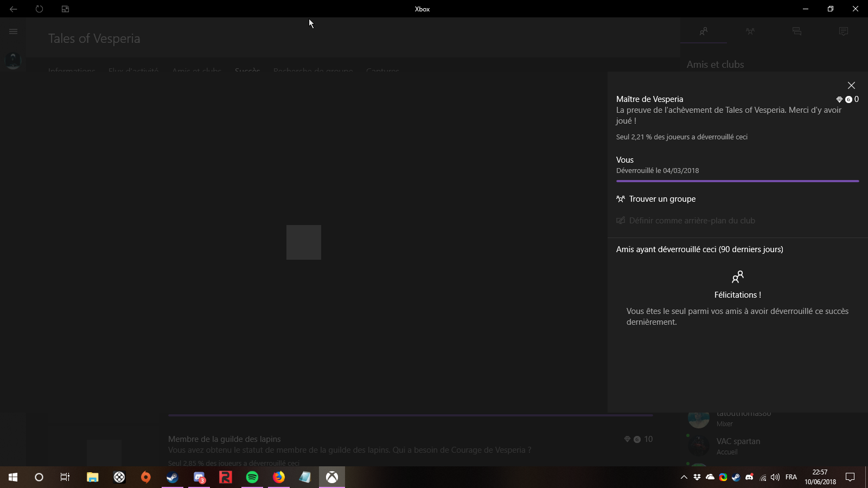Open Discord from the taskbar
Image resolution: width=868 pixels, height=488 pixels.
[x=199, y=477]
